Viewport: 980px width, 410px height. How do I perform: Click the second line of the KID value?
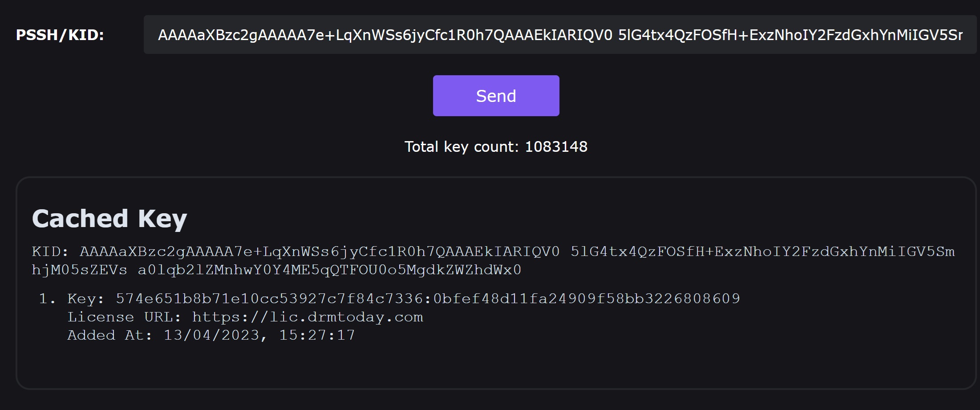pyautogui.click(x=276, y=270)
